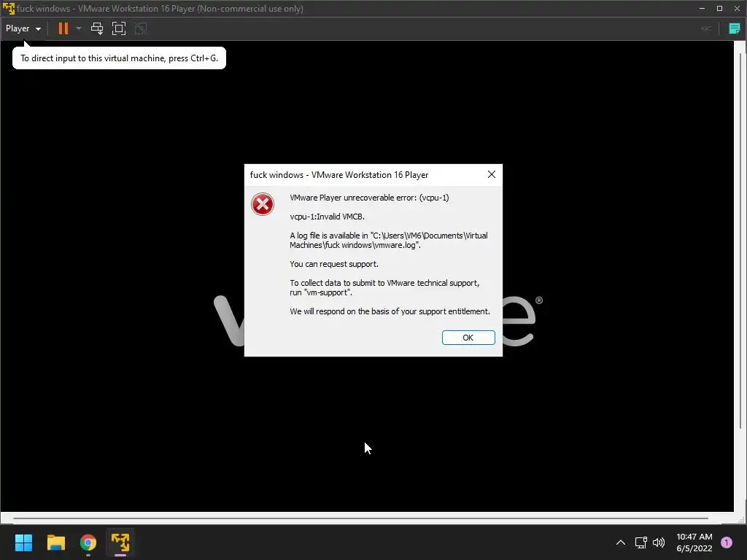Enter full screen mode icon
Screen dimensions: 747x560
coord(119,28)
